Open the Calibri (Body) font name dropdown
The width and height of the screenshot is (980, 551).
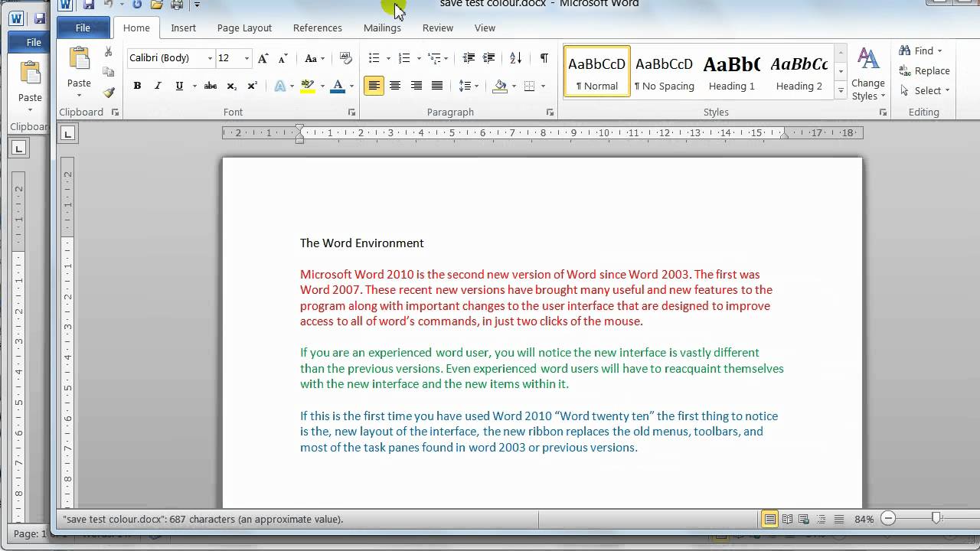click(210, 58)
